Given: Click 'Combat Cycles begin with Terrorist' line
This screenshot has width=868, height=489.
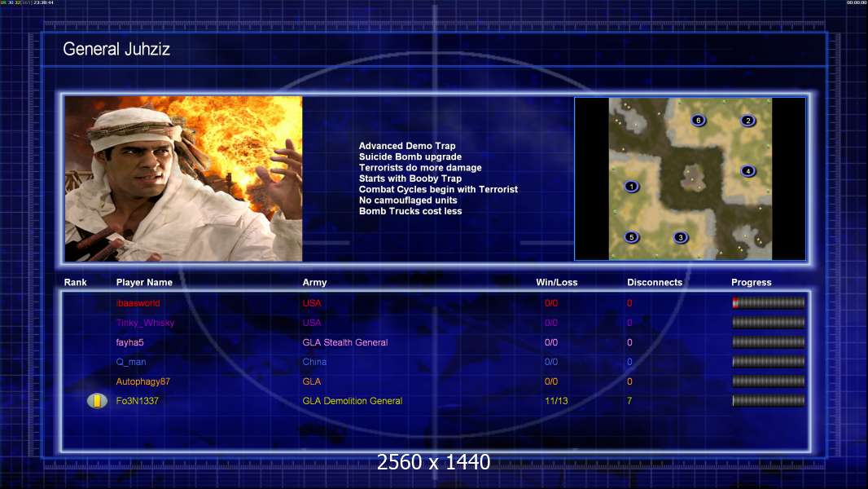Looking at the screenshot, I should (x=438, y=189).
